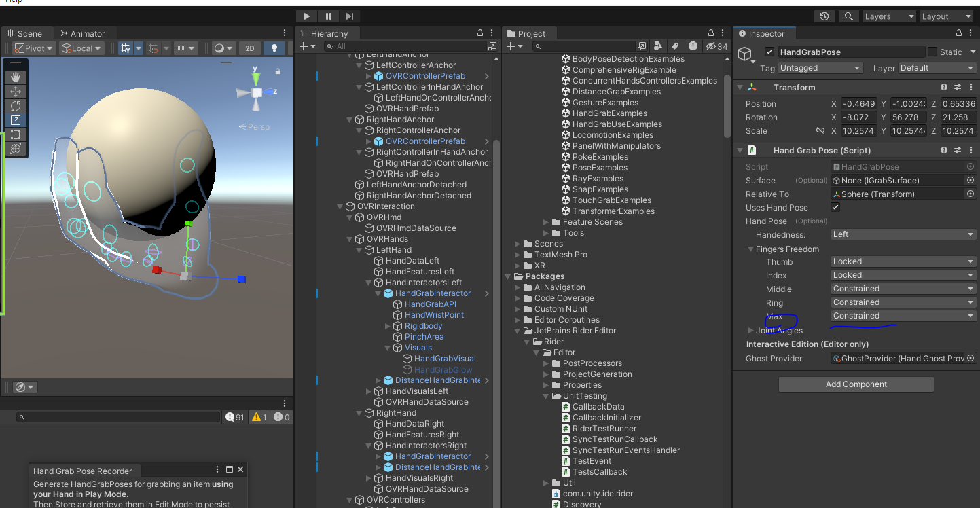Click the Pause button
Viewport: 980px width, 508px height.
point(329,16)
